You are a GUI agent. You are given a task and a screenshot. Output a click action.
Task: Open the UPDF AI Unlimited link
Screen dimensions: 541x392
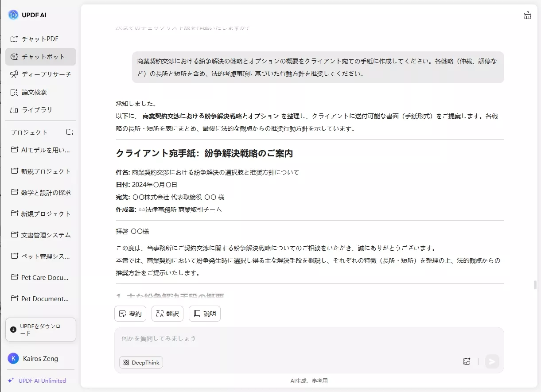[40, 380]
